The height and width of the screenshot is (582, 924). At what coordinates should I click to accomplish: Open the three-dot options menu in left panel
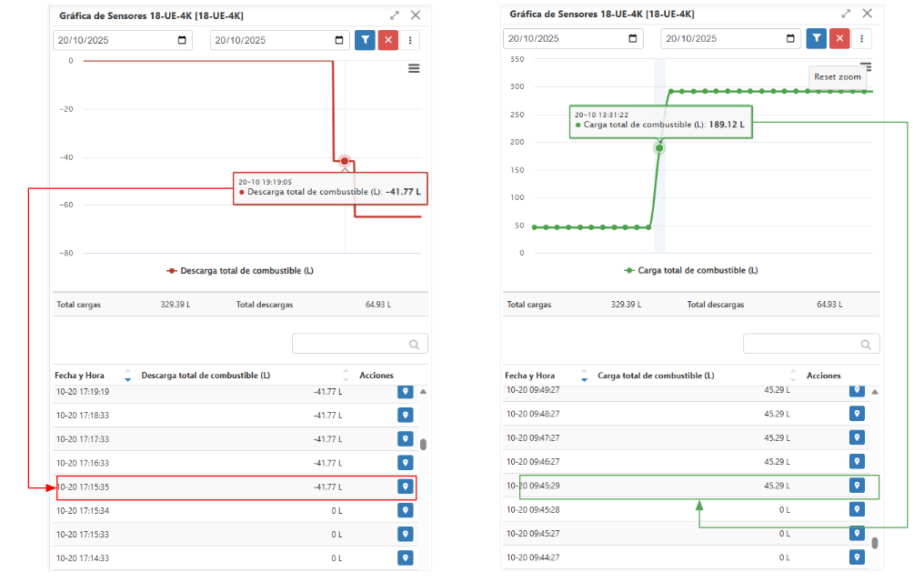(x=410, y=40)
